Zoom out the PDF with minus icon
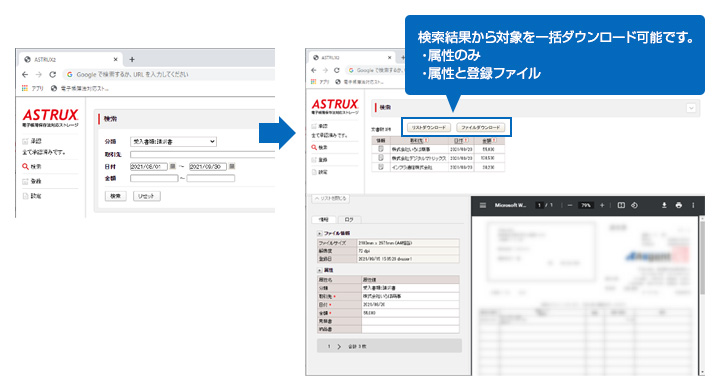This screenshot has height=391, width=720. coord(569,205)
